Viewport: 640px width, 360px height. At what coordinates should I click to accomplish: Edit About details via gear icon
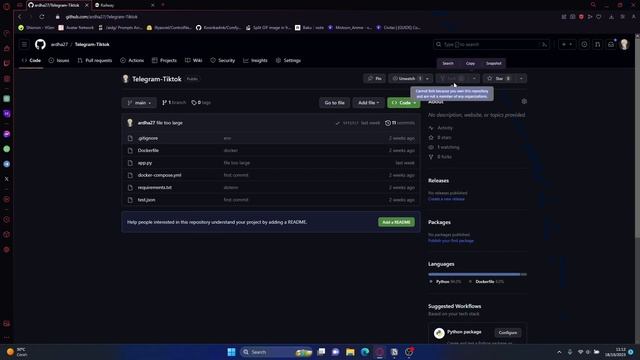524,101
